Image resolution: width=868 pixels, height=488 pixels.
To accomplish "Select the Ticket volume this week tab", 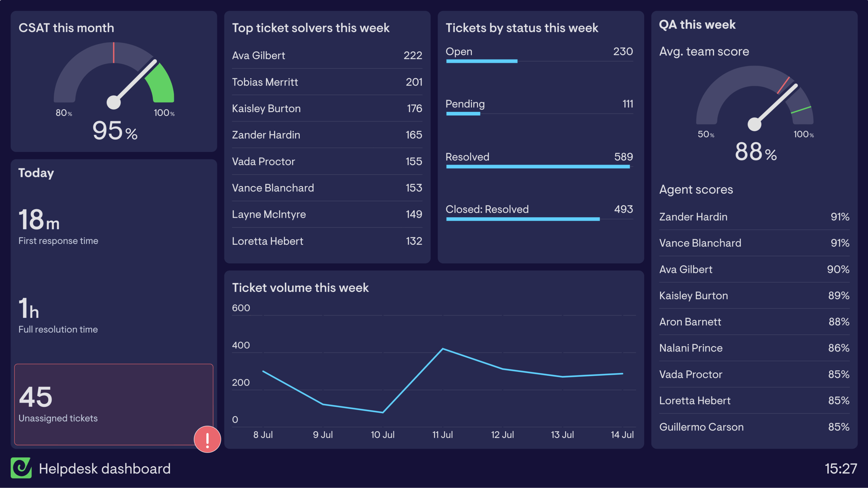I will pos(300,288).
